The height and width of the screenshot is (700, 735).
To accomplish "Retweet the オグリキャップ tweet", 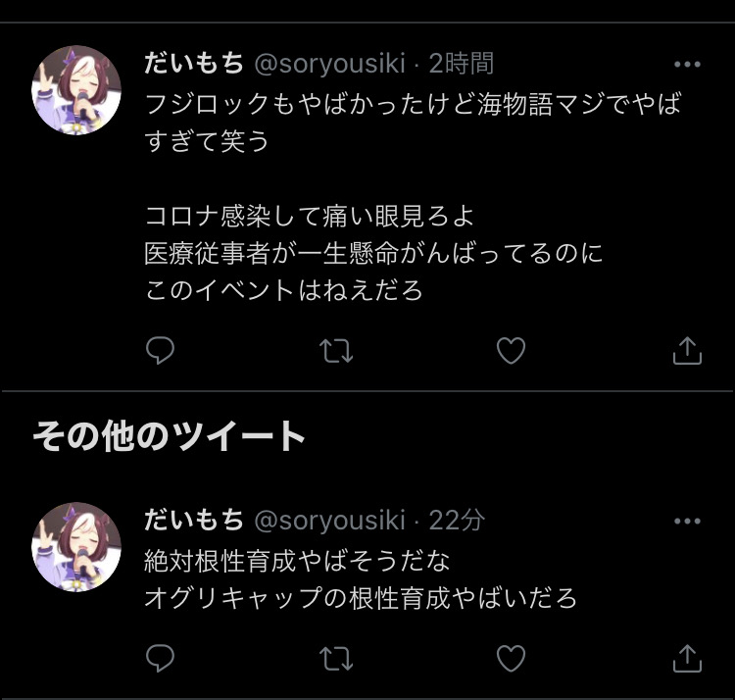I will point(336,659).
